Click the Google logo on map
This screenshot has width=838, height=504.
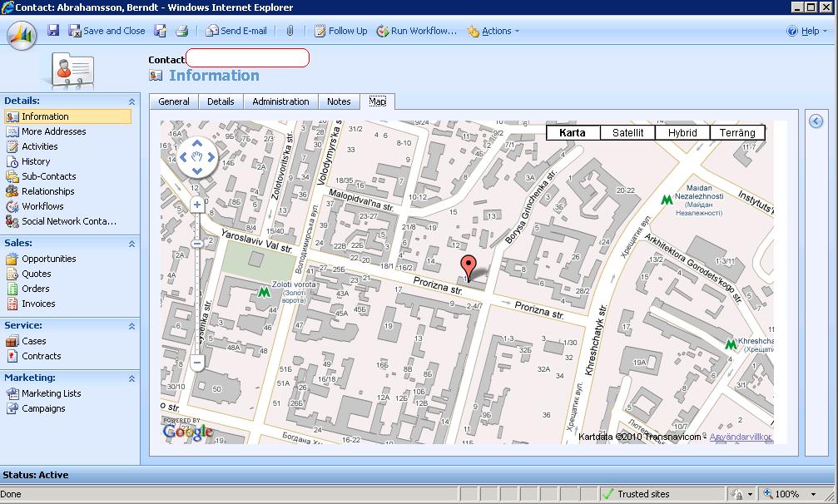pyautogui.click(x=187, y=430)
